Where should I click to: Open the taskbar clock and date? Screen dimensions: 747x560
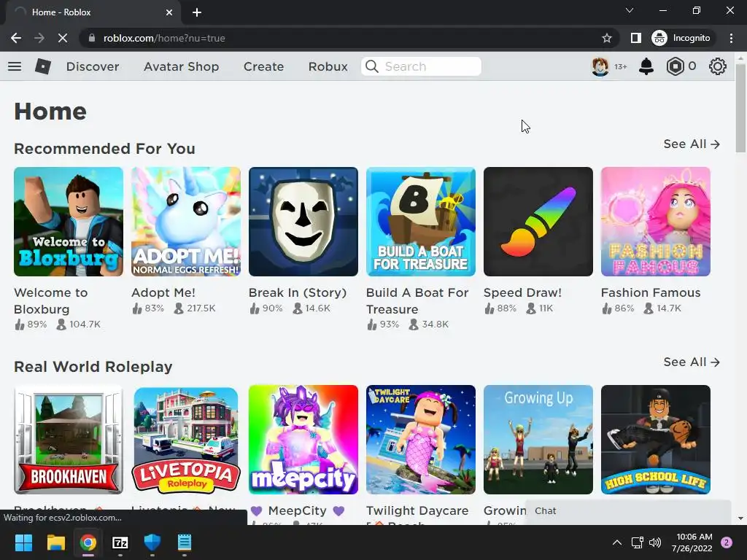point(692,542)
